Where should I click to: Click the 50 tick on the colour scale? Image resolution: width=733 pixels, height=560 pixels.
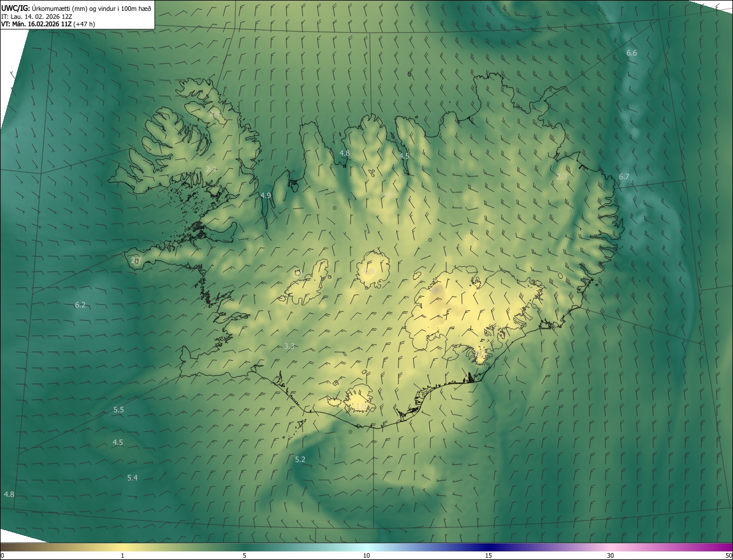tap(728, 555)
